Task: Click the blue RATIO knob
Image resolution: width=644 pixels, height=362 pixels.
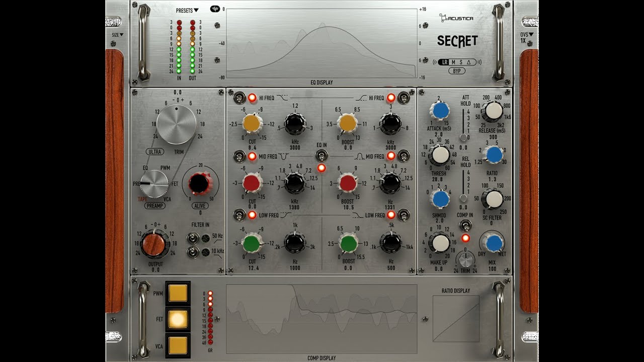Action: click(494, 155)
